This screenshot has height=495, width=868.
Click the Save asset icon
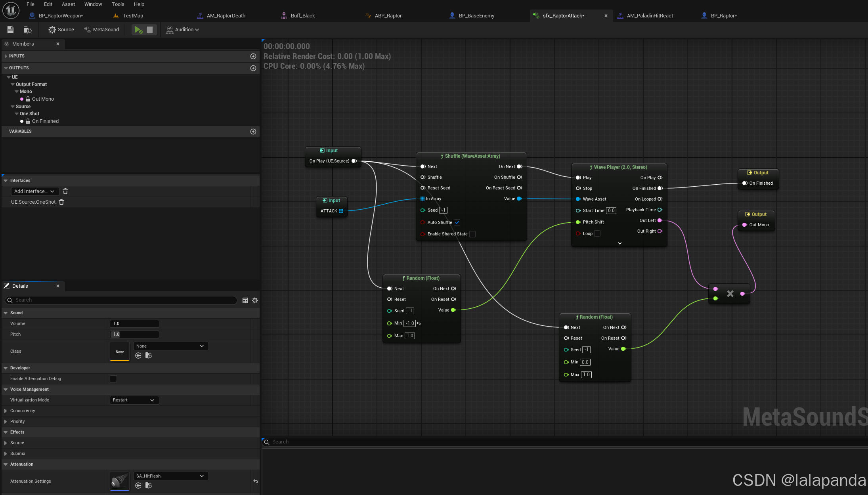[x=10, y=30]
